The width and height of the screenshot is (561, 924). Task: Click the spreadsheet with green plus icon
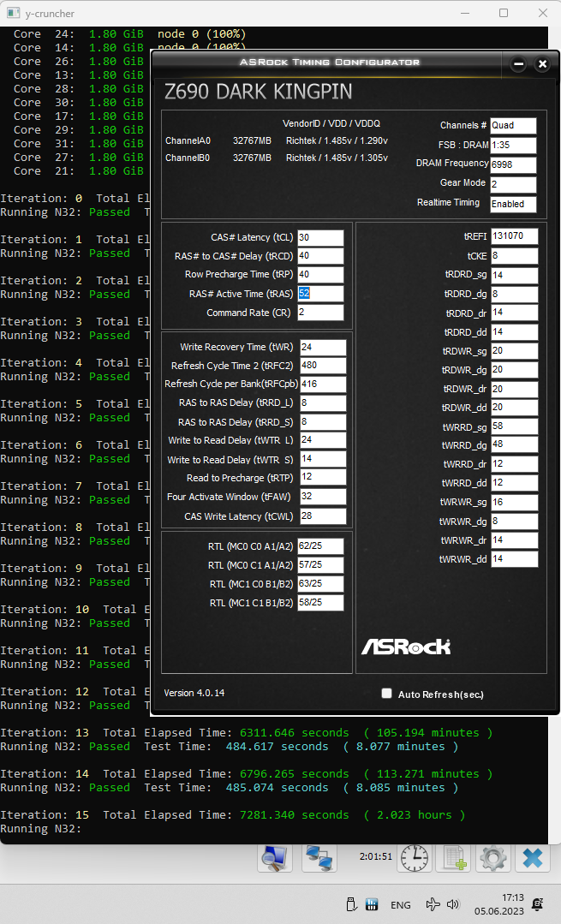click(x=454, y=857)
